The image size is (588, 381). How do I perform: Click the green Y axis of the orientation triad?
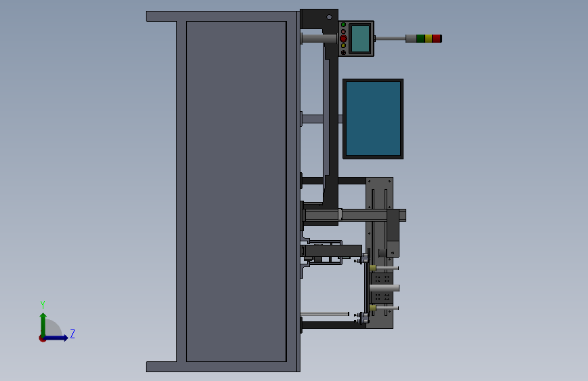click(x=43, y=323)
